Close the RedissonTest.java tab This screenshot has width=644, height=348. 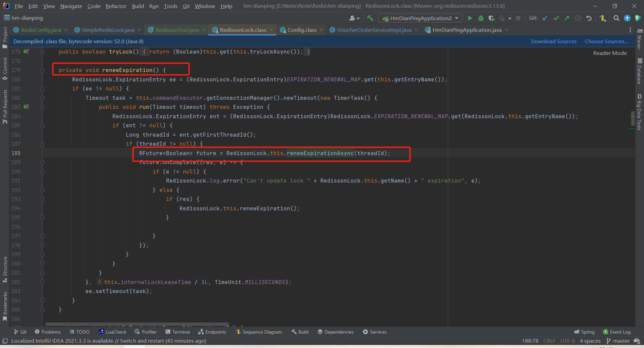(x=204, y=30)
